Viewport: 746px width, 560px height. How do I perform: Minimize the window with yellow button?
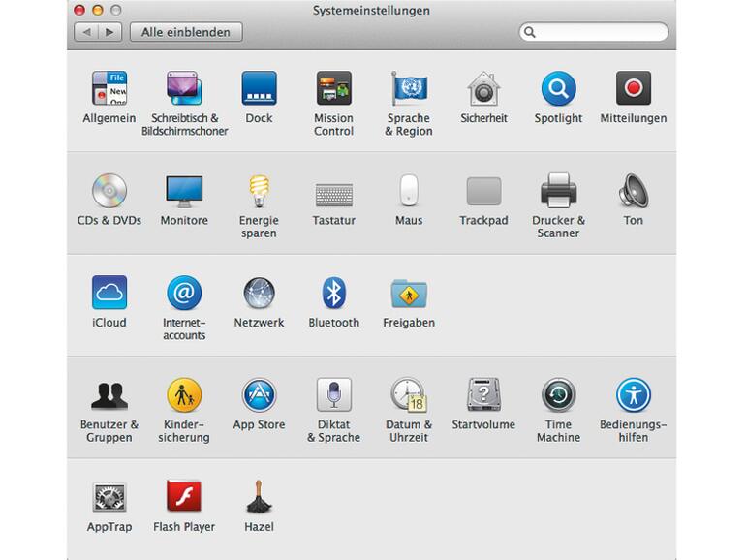point(98,10)
